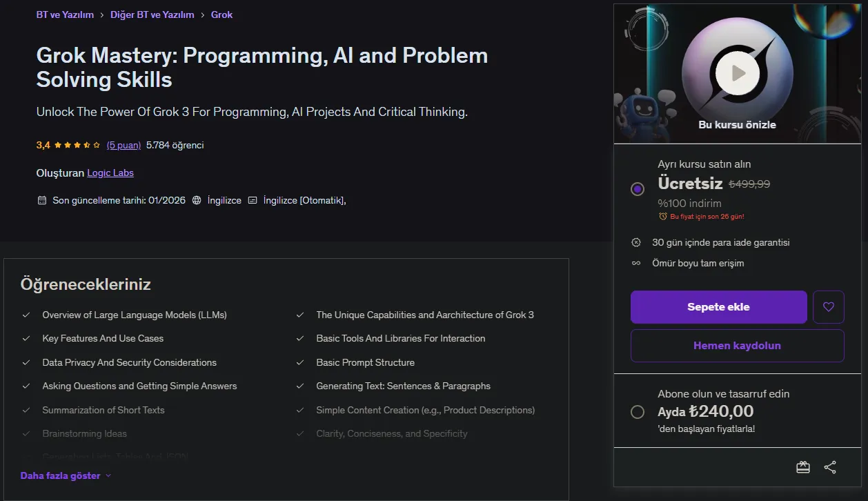Click the "%100 indirim" discount text

coord(689,204)
